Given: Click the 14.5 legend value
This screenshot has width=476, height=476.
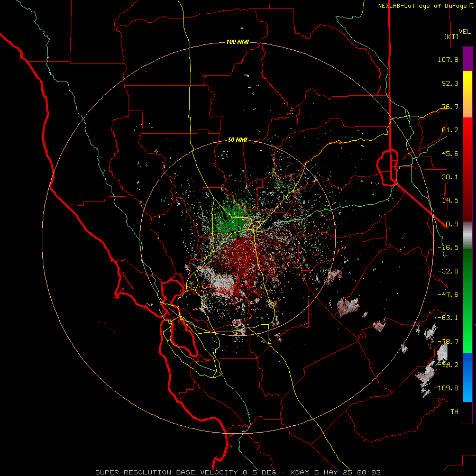Looking at the screenshot, I should 450,200.
